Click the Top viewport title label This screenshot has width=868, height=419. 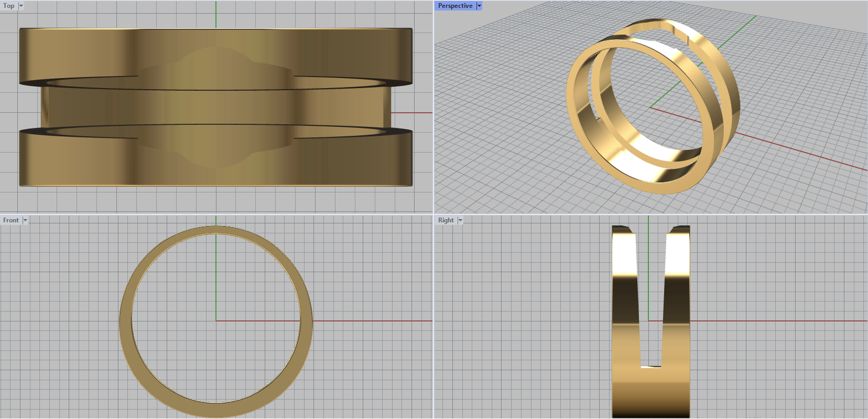pyautogui.click(x=9, y=6)
